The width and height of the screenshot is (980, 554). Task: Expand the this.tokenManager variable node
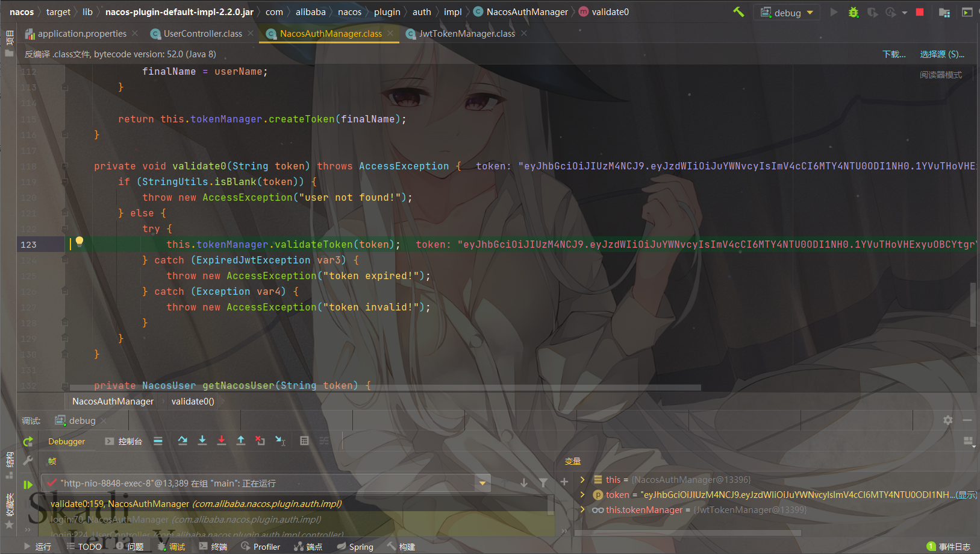tap(582, 509)
